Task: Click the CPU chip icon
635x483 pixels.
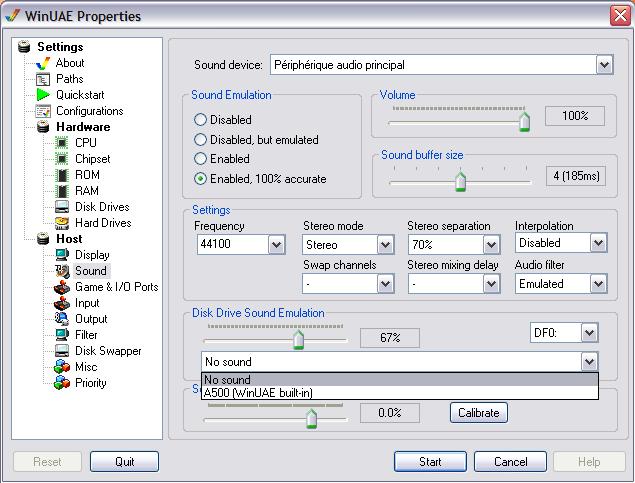Action: (62, 143)
